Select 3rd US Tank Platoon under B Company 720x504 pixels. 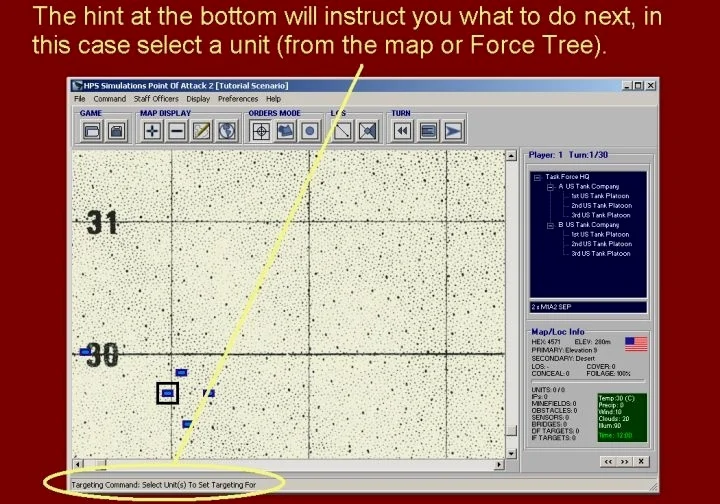click(601, 254)
